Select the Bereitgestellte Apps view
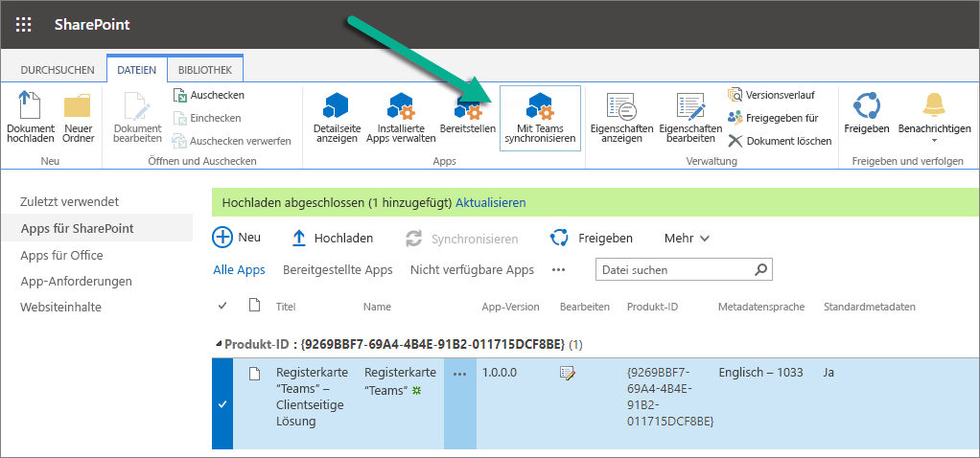Viewport: 980px width, 458px height. (x=338, y=270)
